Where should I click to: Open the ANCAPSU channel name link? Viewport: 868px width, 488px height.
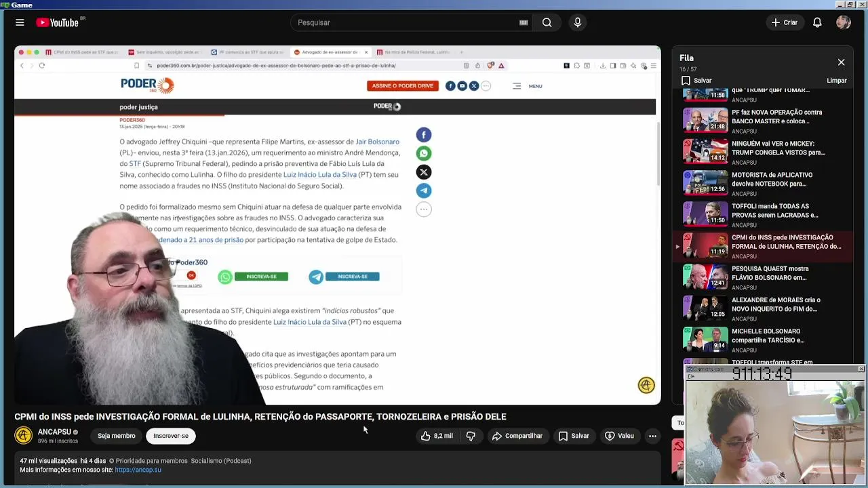coord(54,432)
